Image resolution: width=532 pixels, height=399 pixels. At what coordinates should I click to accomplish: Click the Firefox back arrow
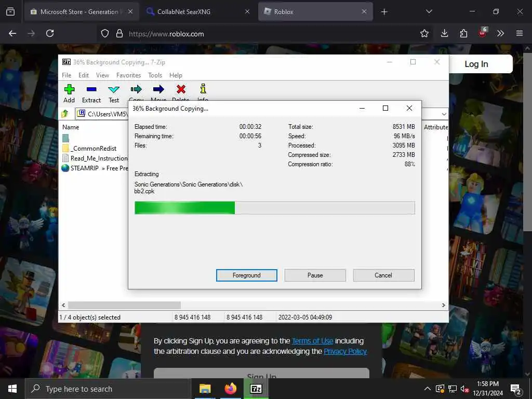point(12,33)
